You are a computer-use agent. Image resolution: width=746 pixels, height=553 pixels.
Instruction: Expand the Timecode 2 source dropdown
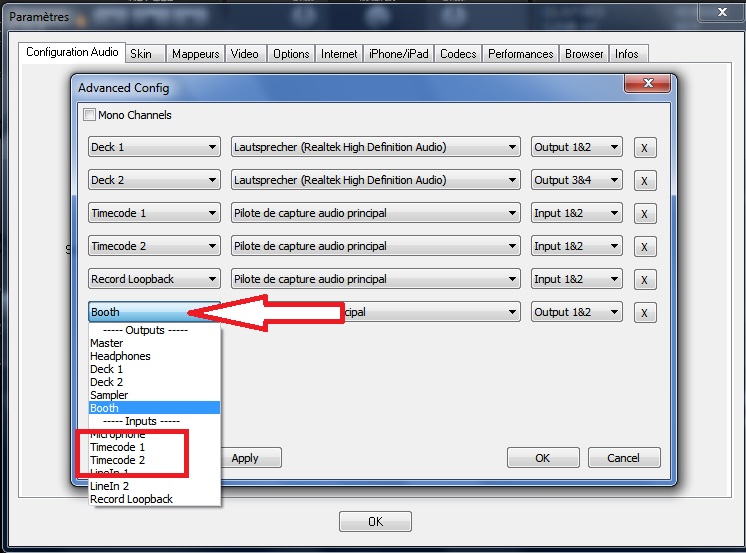[154, 246]
